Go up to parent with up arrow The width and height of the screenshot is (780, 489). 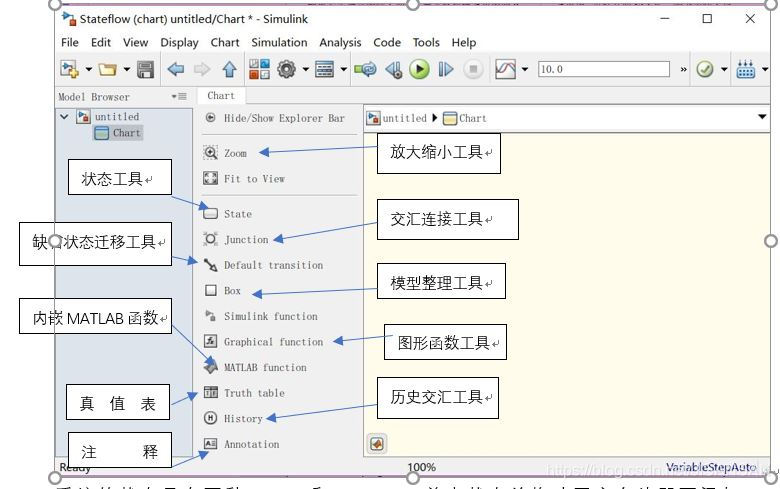click(x=229, y=69)
